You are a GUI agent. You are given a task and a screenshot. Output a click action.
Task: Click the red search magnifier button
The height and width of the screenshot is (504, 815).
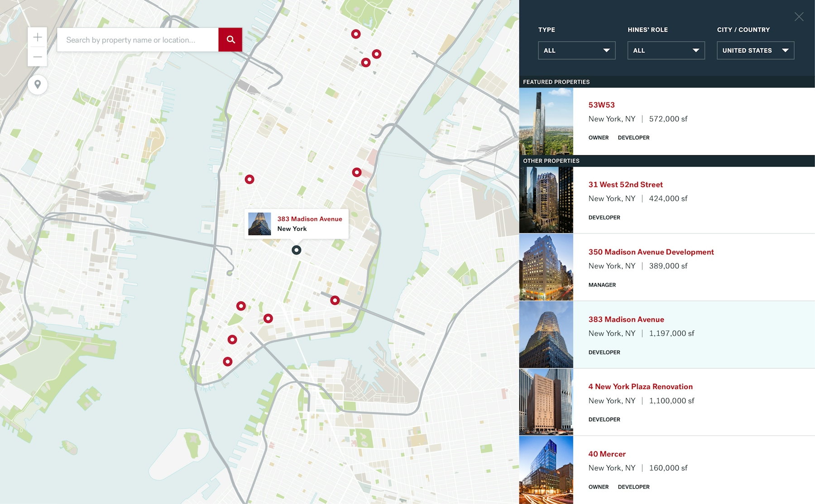(230, 40)
